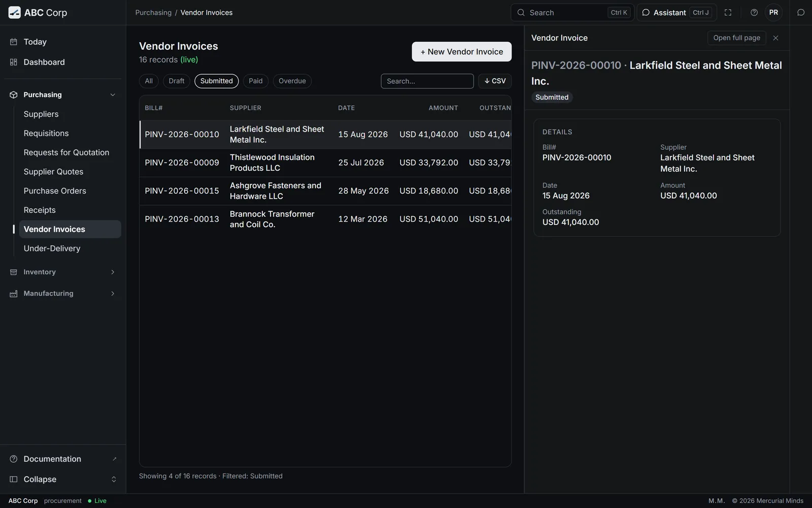812x508 pixels.
Task: Collapse the Purchasing section chevron
Action: click(x=113, y=95)
